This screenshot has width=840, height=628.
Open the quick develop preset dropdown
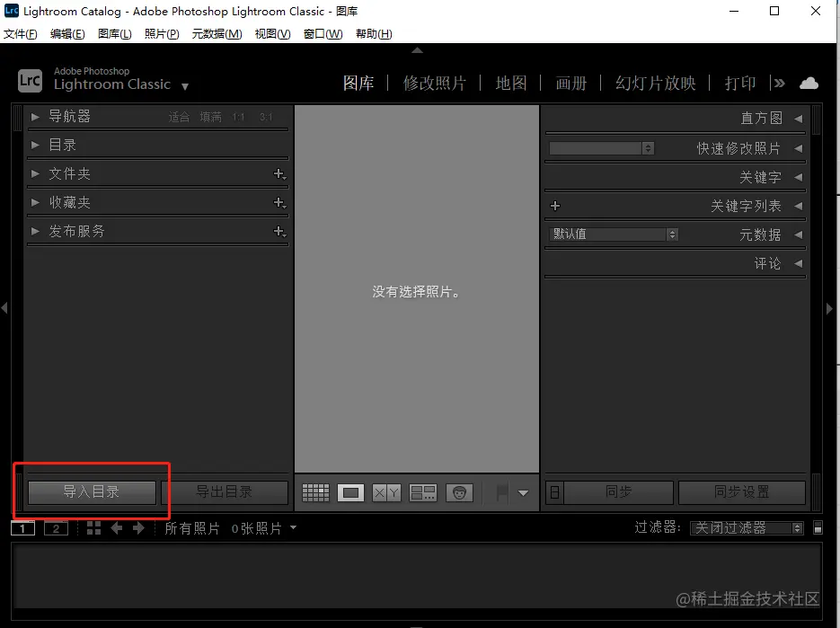coord(601,148)
